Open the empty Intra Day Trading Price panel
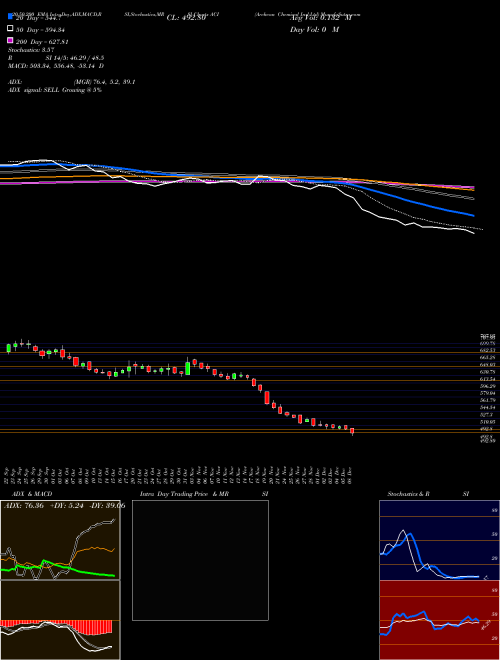 pyautogui.click(x=200, y=560)
